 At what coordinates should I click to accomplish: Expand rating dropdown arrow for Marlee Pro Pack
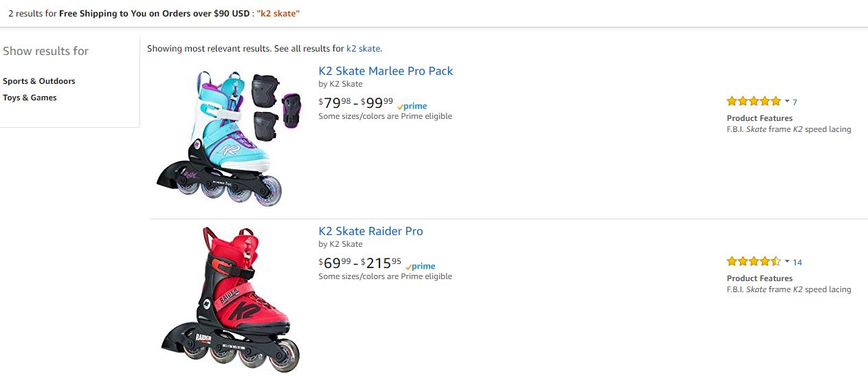pyautogui.click(x=787, y=102)
